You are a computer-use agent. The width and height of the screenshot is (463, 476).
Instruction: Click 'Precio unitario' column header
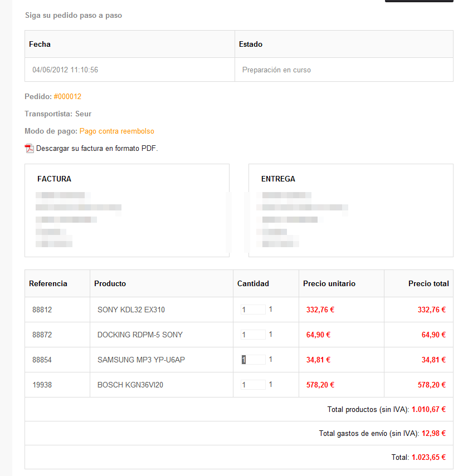pos(342,283)
